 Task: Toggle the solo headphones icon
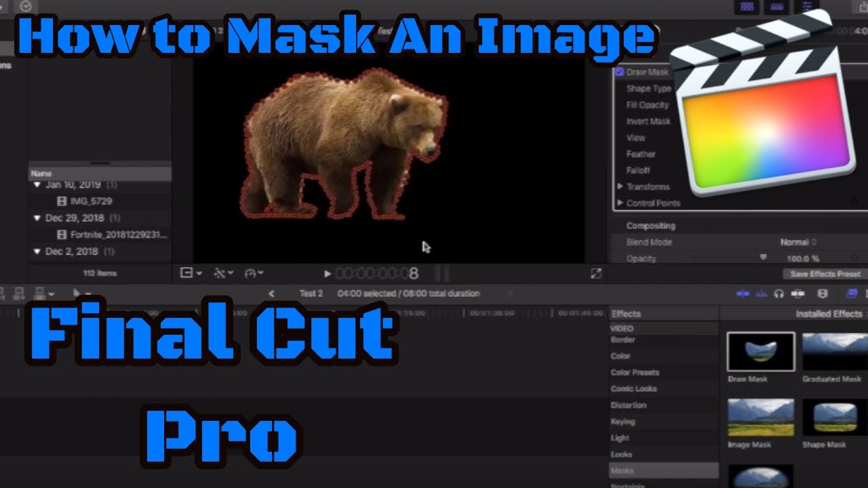click(x=778, y=293)
